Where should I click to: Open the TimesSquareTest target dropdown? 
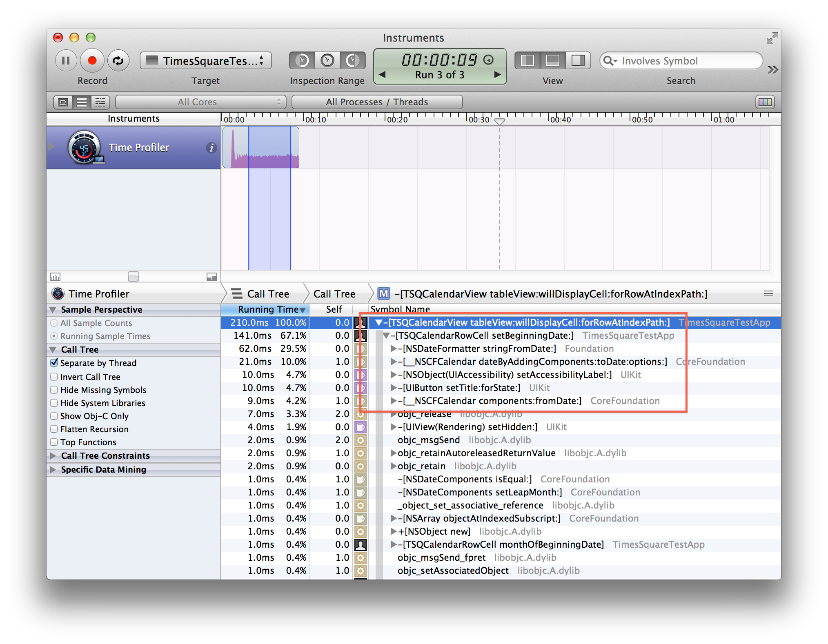click(x=206, y=61)
